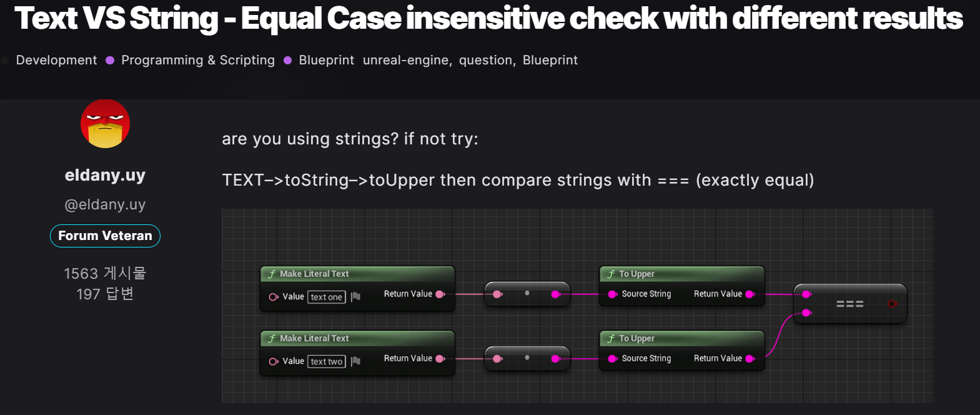This screenshot has width=980, height=415.
Task: Click the Value input pin of the top Make Literal Text
Action: pos(273,297)
